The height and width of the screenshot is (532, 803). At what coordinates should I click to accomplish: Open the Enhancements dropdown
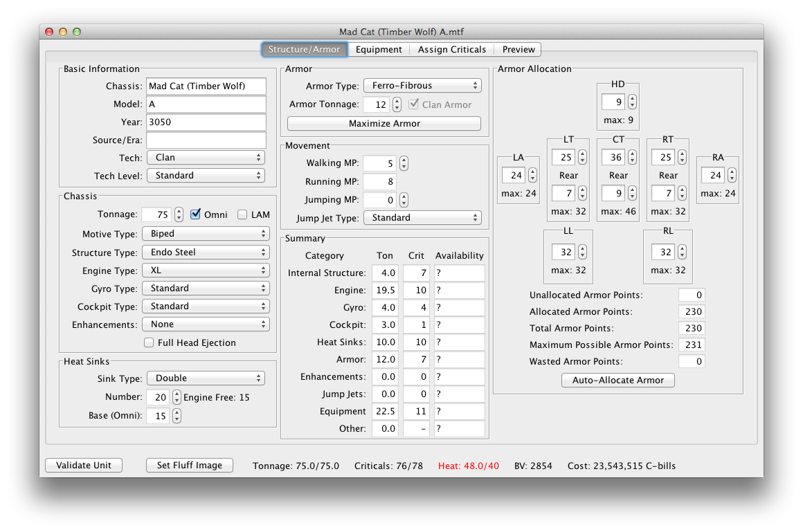click(x=206, y=324)
